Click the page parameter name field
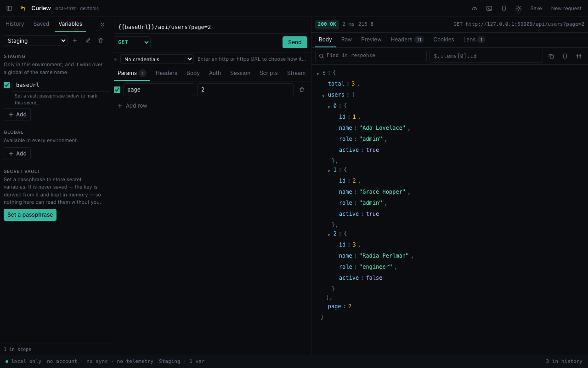The height and width of the screenshot is (368, 588). (158, 90)
